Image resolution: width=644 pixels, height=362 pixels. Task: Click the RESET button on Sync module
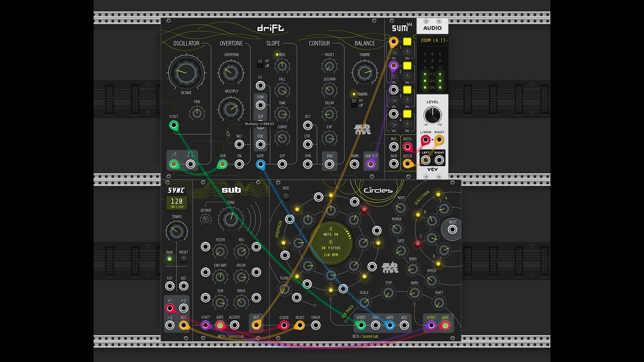tap(184, 259)
